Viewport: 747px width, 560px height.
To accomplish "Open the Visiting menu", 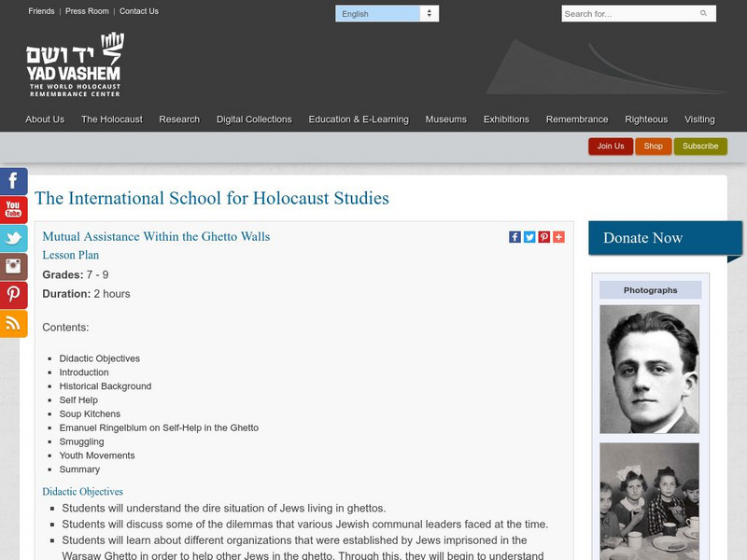I will coord(699,119).
